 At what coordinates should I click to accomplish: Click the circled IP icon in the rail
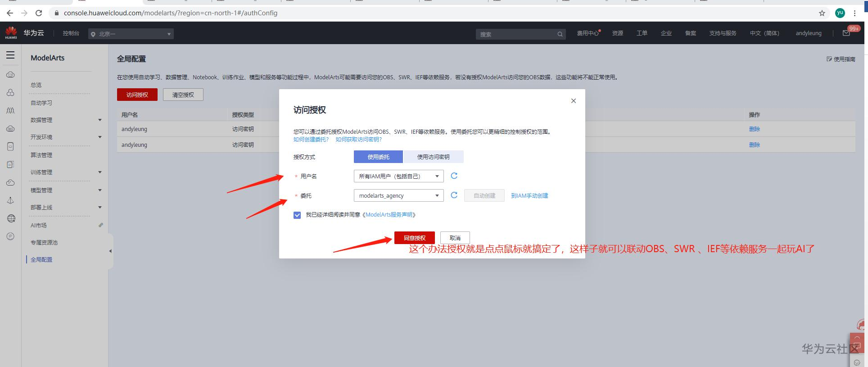tap(10, 236)
